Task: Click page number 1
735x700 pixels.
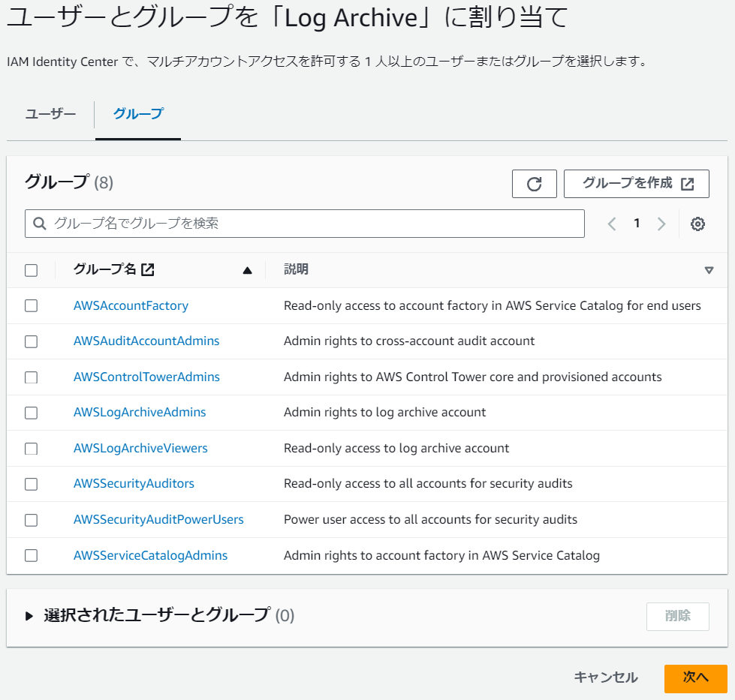Action: (637, 224)
